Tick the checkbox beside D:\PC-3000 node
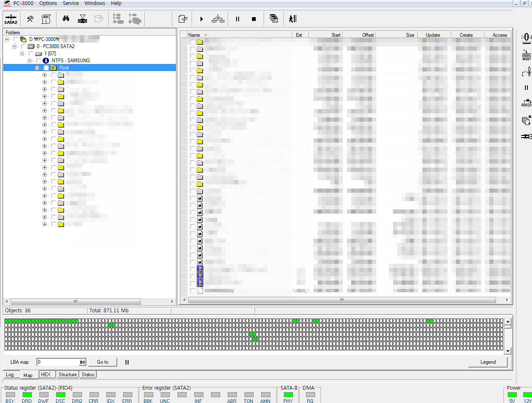This screenshot has width=532, height=403. pos(15,39)
